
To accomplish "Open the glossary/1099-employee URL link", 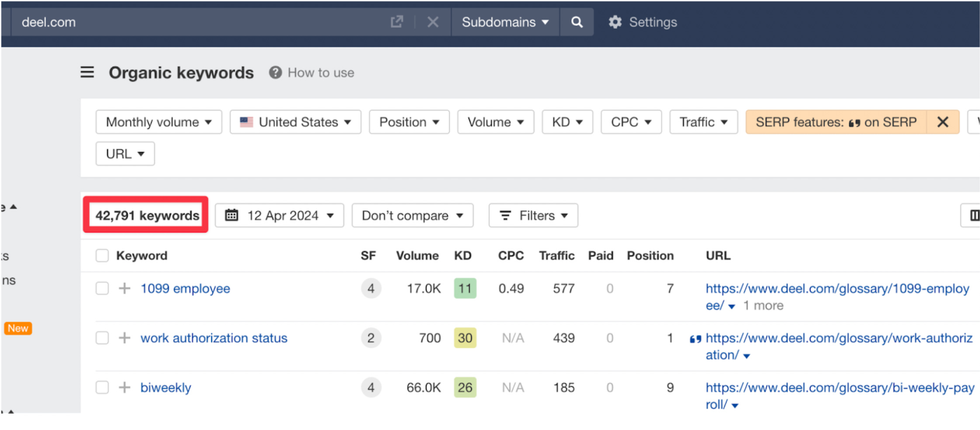I will [x=837, y=297].
